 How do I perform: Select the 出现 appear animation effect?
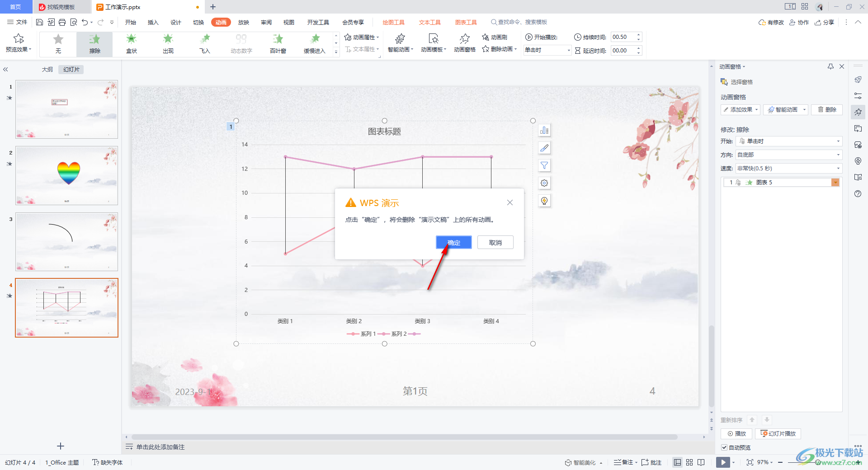[168, 44]
